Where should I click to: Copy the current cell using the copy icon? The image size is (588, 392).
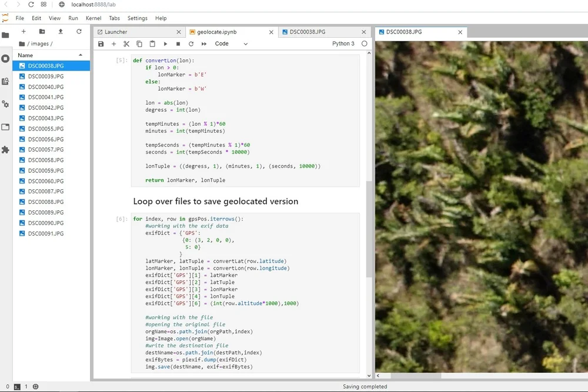[139, 43]
